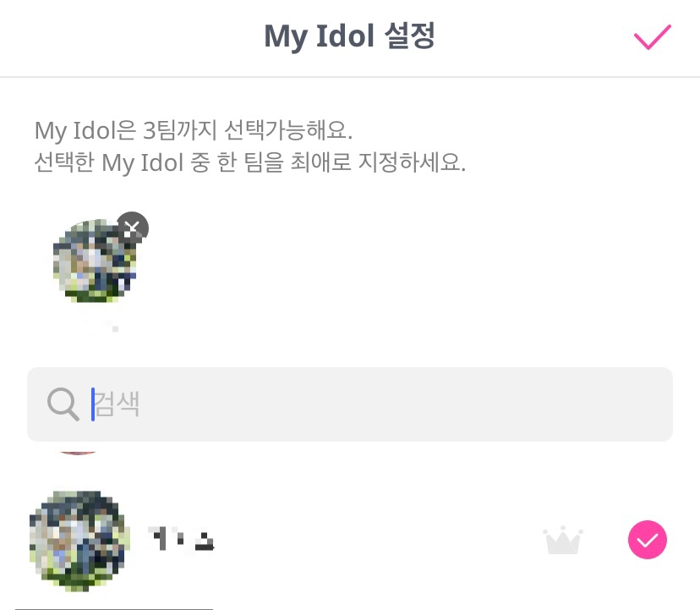Select the blurred idol name in list

[x=181, y=538]
